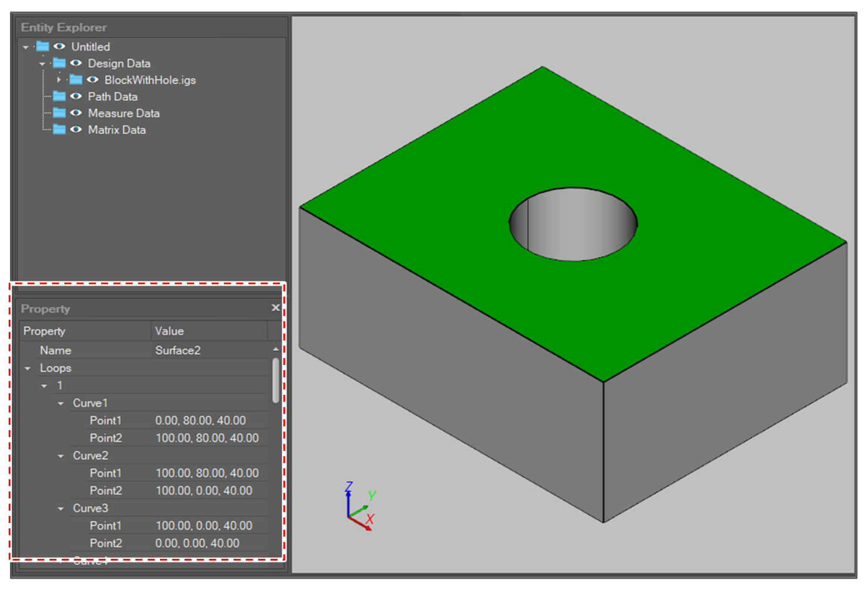Click the Untitled root folder icon
The width and height of the screenshot is (868, 590).
click(42, 46)
